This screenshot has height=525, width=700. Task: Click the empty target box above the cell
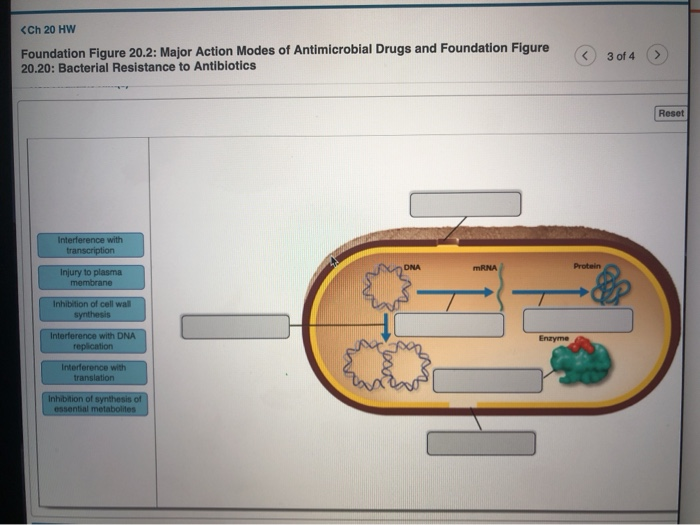tap(465, 204)
